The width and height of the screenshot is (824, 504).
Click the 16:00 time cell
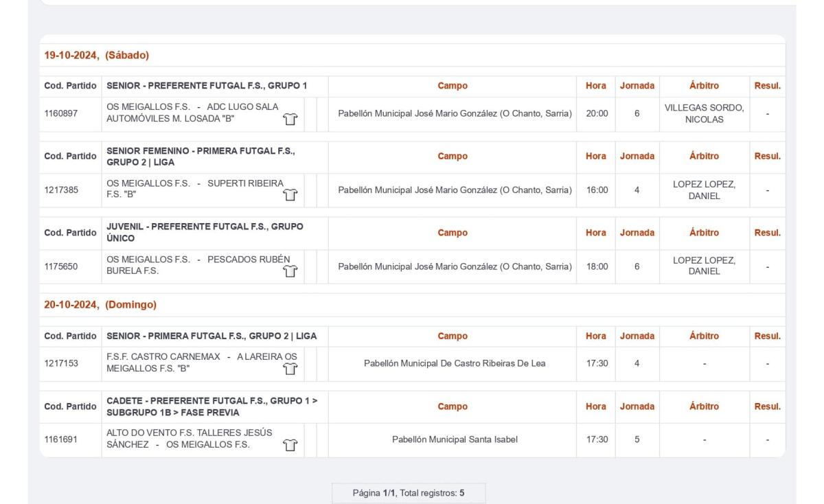[597, 190]
